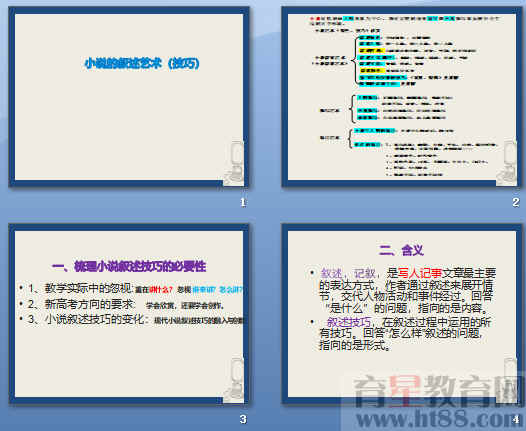526x431 pixels.
Task: Click the slide number 1 label
Action: (x=243, y=202)
